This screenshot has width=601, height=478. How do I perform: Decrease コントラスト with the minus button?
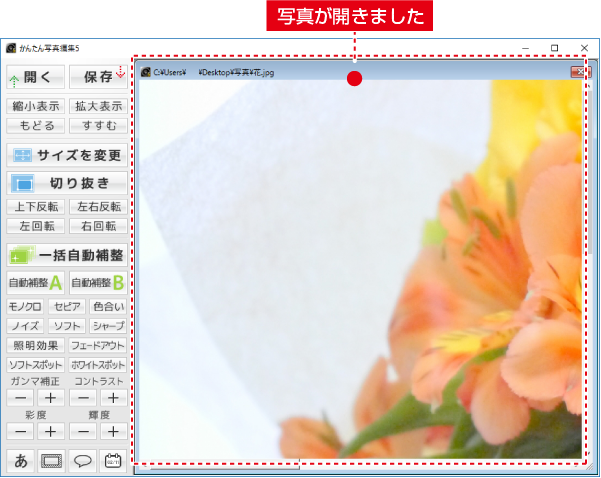pos(83,398)
